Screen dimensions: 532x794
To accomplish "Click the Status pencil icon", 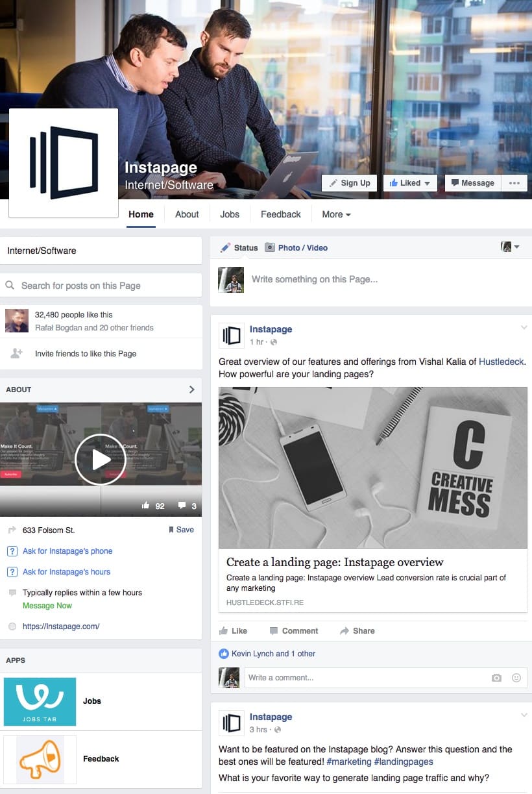I will pos(225,247).
